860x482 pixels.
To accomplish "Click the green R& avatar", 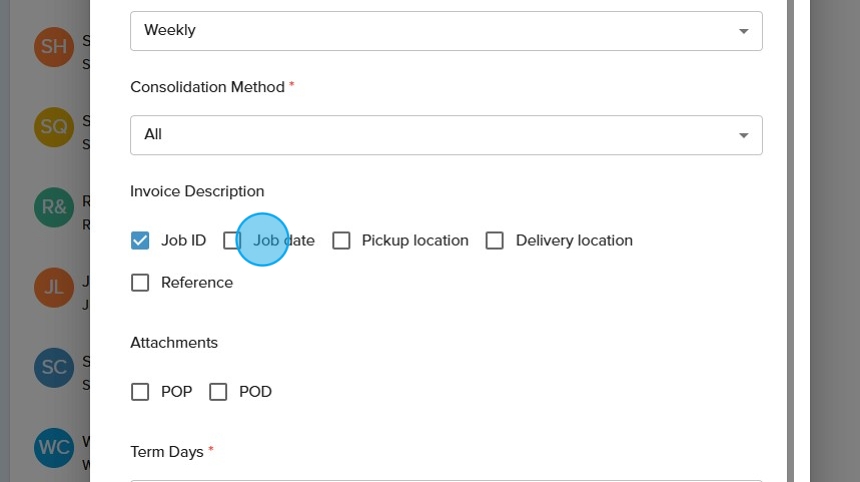I will (x=52, y=207).
